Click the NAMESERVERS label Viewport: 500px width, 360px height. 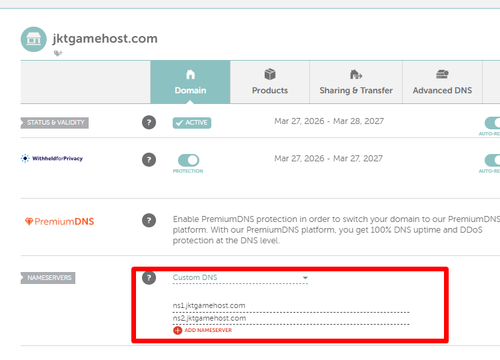(x=48, y=278)
